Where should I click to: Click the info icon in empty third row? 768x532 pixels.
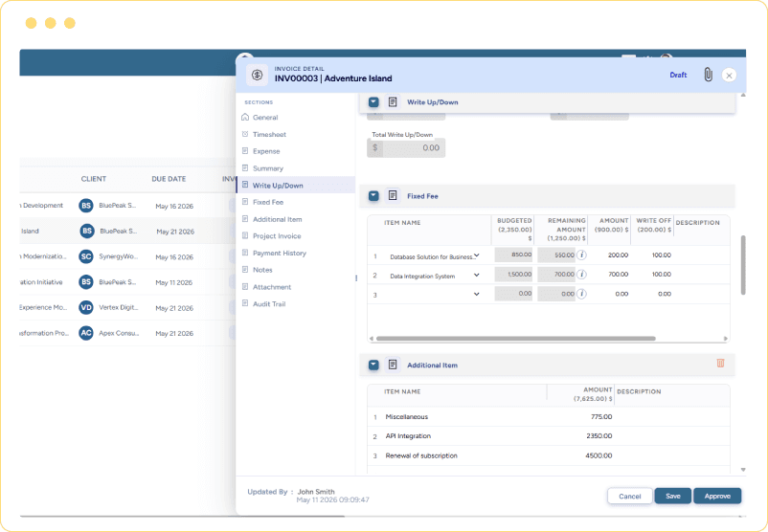coord(581,294)
